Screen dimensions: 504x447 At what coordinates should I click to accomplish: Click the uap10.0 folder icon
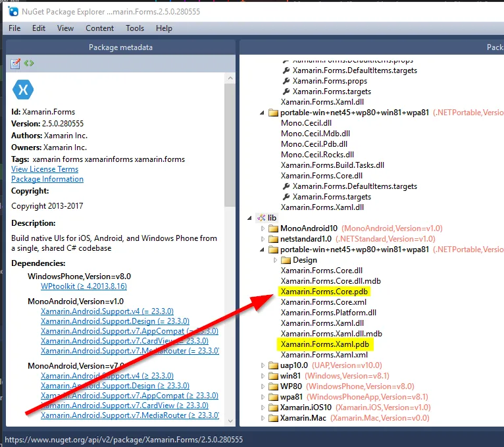[x=273, y=365]
